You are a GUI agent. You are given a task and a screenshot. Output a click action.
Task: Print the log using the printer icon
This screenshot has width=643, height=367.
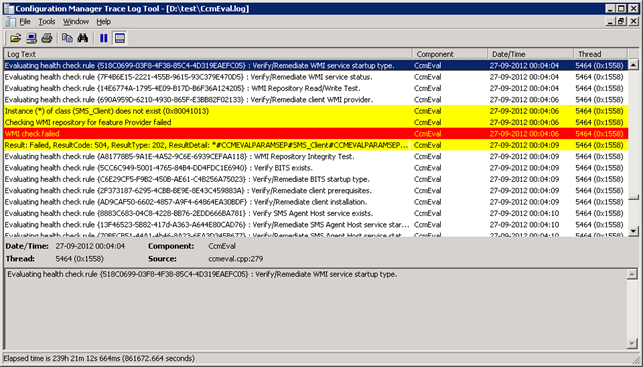pyautogui.click(x=47, y=38)
